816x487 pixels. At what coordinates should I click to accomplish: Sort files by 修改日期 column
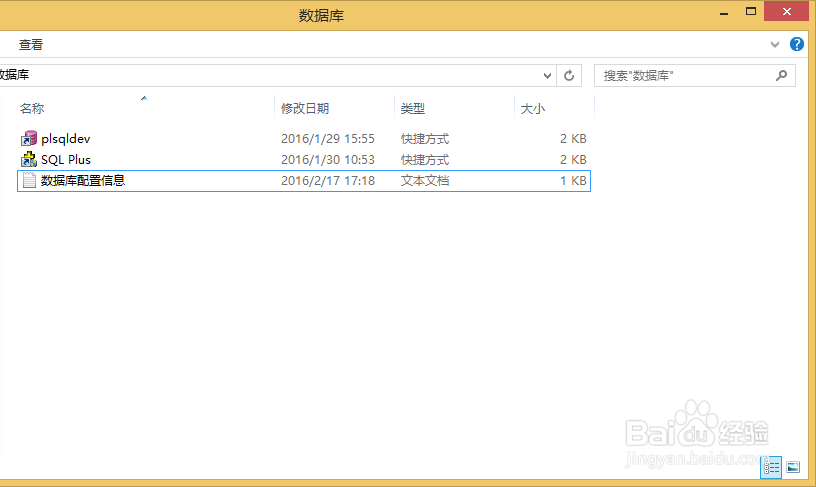tap(305, 108)
